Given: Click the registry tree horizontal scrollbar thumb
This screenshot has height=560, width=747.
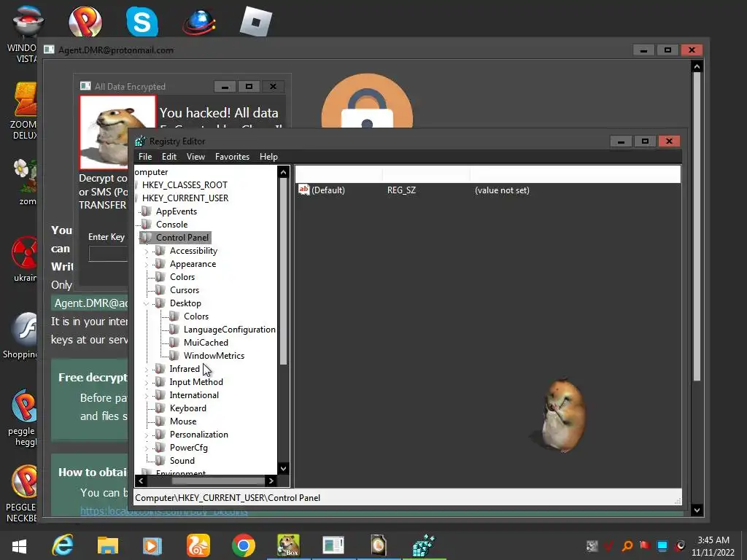Looking at the screenshot, I should [x=218, y=481].
